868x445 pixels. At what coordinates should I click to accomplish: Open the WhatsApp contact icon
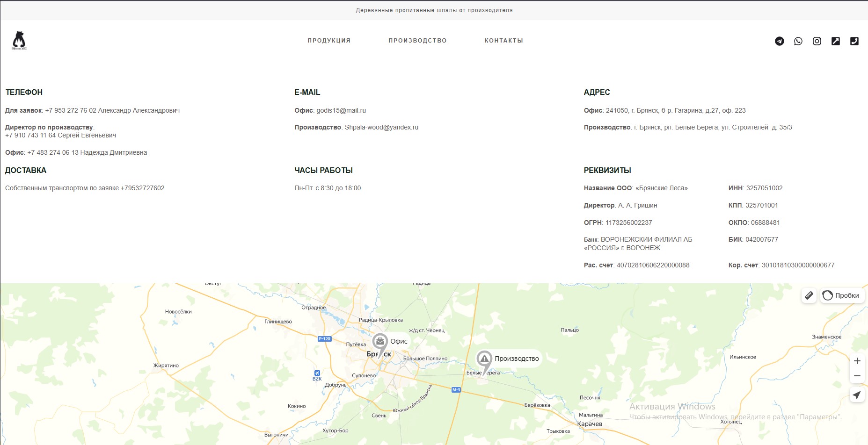(798, 41)
